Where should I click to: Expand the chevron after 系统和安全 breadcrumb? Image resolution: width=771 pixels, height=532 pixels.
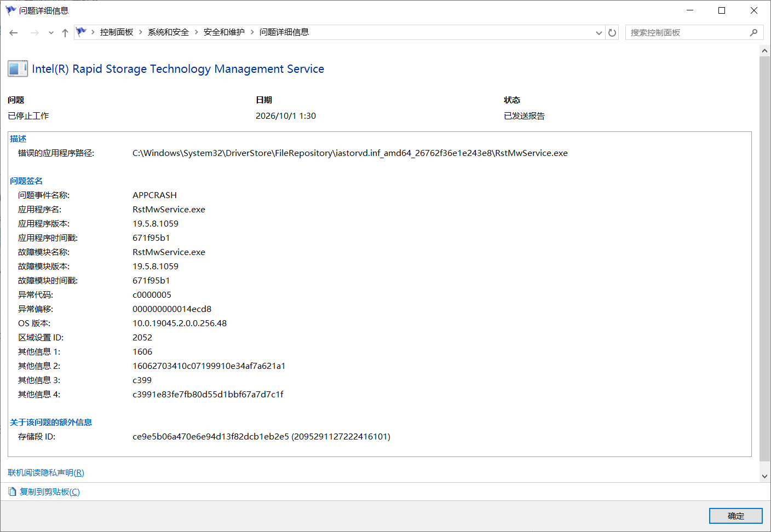pos(197,32)
